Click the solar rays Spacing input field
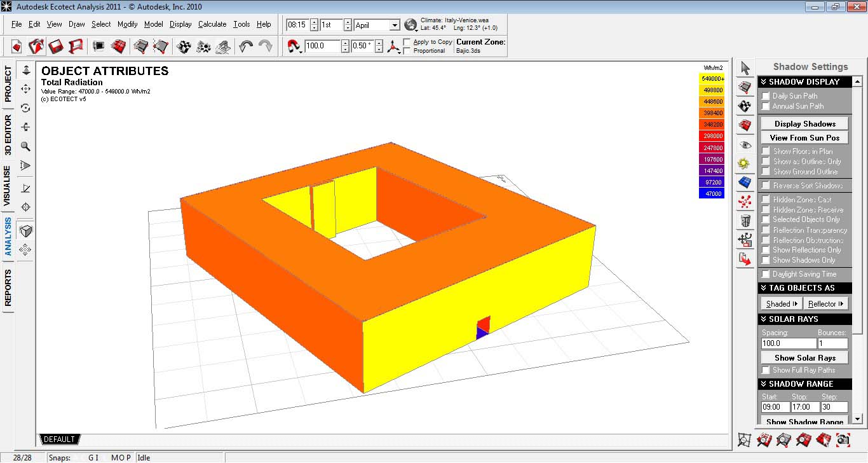868x463 pixels. tap(789, 343)
